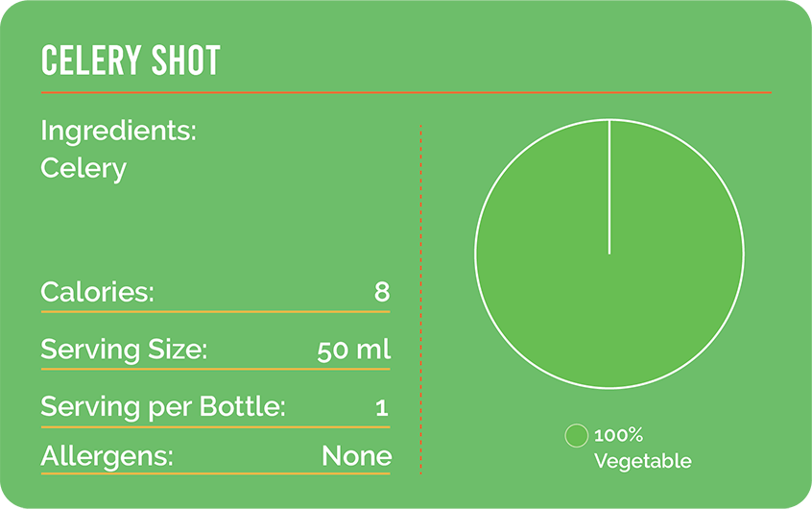This screenshot has height=509, width=812.
Task: Click the yellow underline beneath Calories row
Action: [215, 311]
